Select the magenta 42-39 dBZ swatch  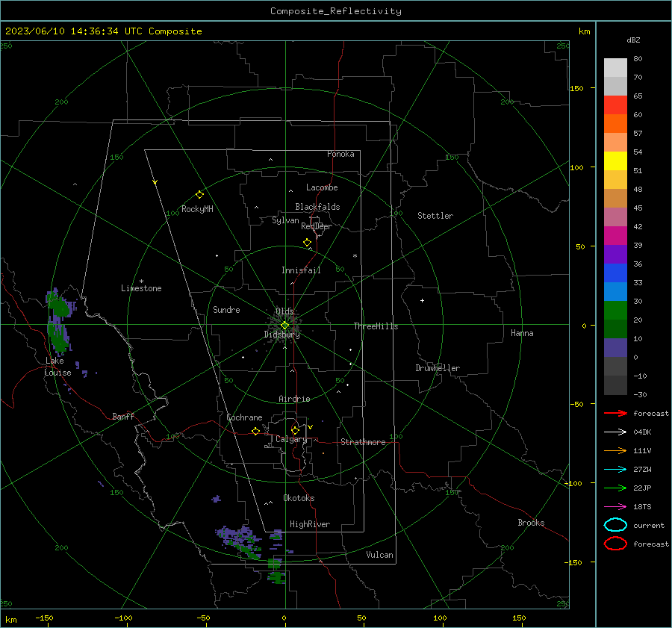[x=615, y=235]
